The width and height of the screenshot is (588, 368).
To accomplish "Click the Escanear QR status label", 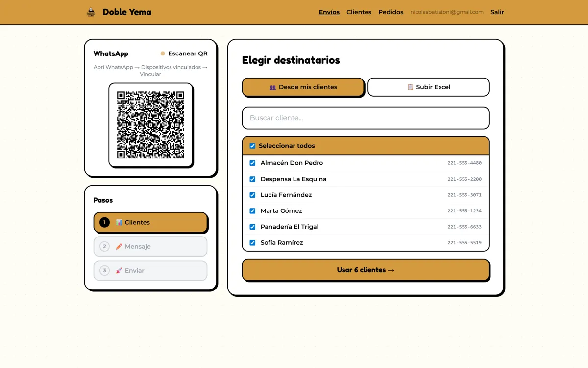I will (x=188, y=53).
